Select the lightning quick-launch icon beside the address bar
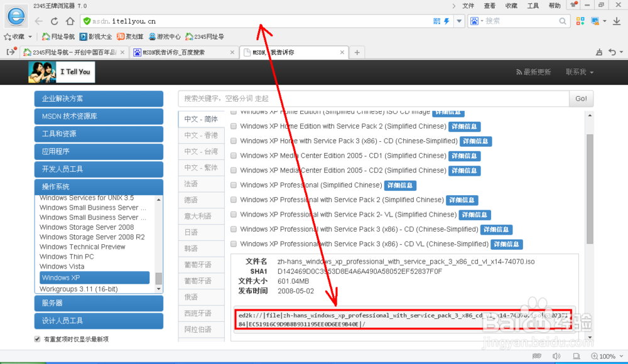This screenshot has height=364, width=628. [x=447, y=20]
